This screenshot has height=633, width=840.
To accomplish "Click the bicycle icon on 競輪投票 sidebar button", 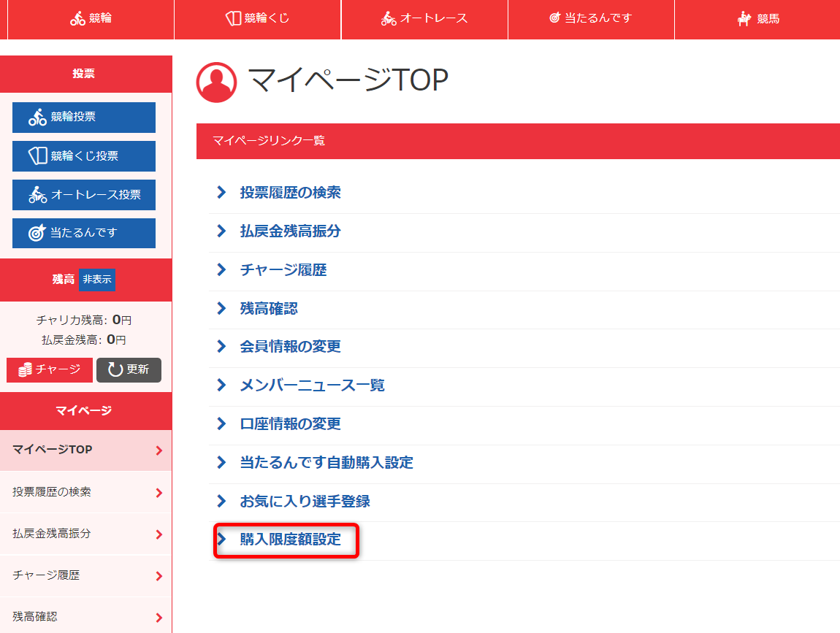I will coord(39,116).
